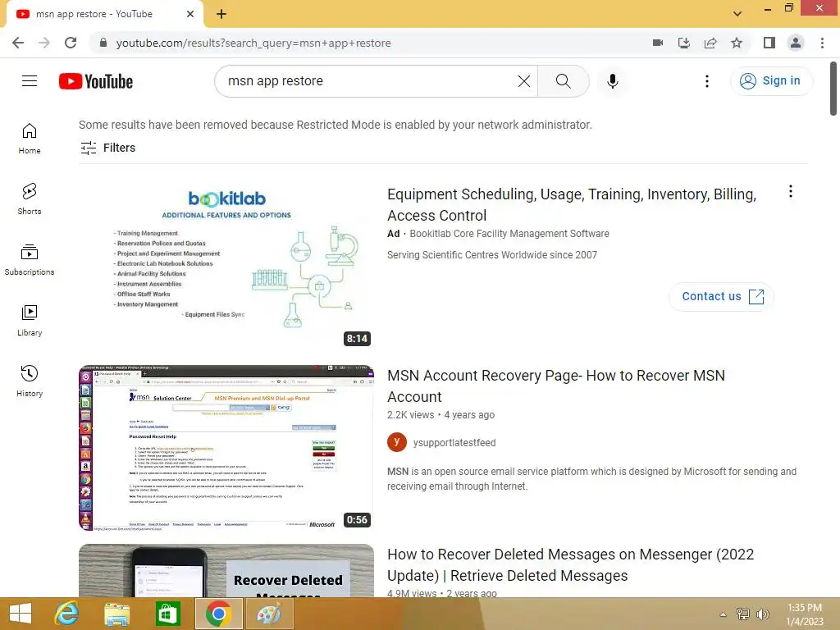Open History from the sidebar
Image resolution: width=840 pixels, height=630 pixels.
pyautogui.click(x=30, y=381)
